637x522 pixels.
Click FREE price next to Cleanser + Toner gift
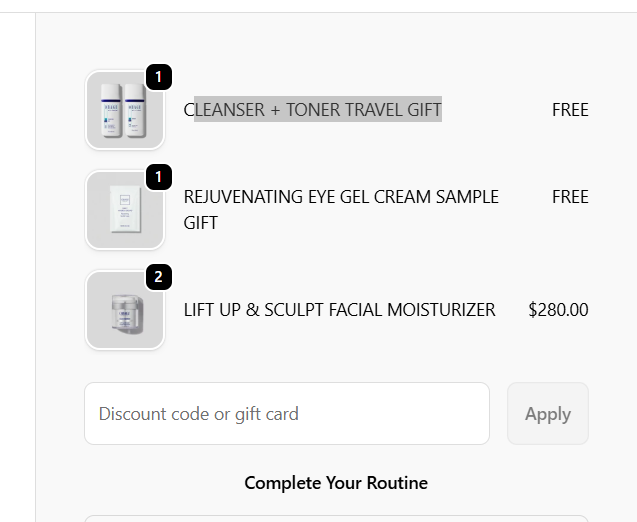(570, 110)
